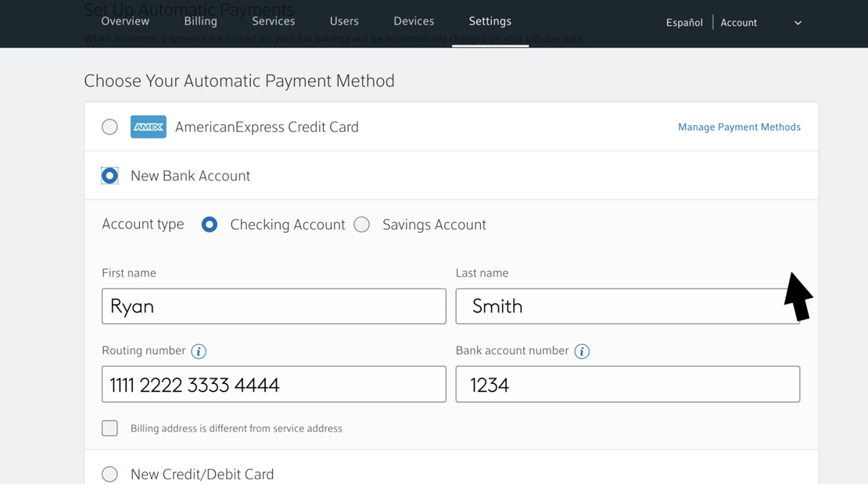The height and width of the screenshot is (484, 868).
Task: Open the Overview tab
Action: 125,21
